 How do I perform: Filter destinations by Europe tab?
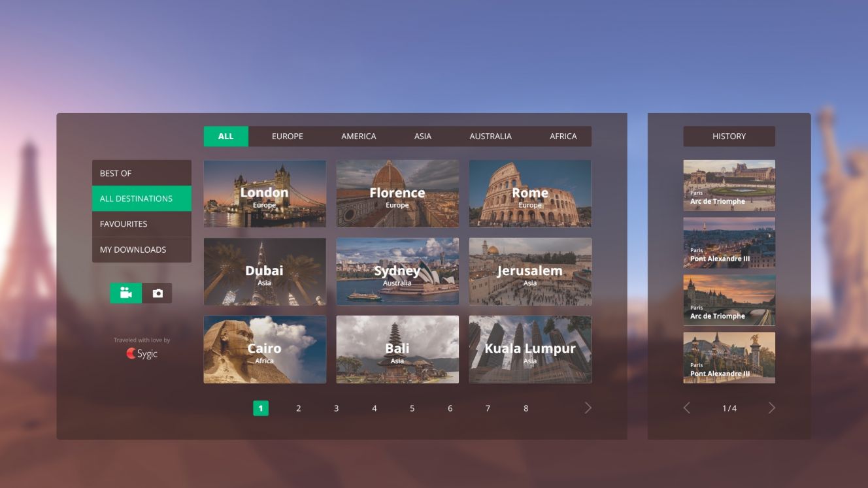click(x=287, y=137)
